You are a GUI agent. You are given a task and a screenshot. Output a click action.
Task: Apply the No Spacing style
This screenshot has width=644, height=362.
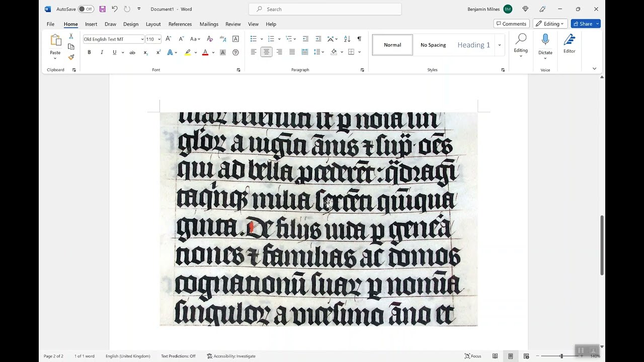[x=433, y=45]
